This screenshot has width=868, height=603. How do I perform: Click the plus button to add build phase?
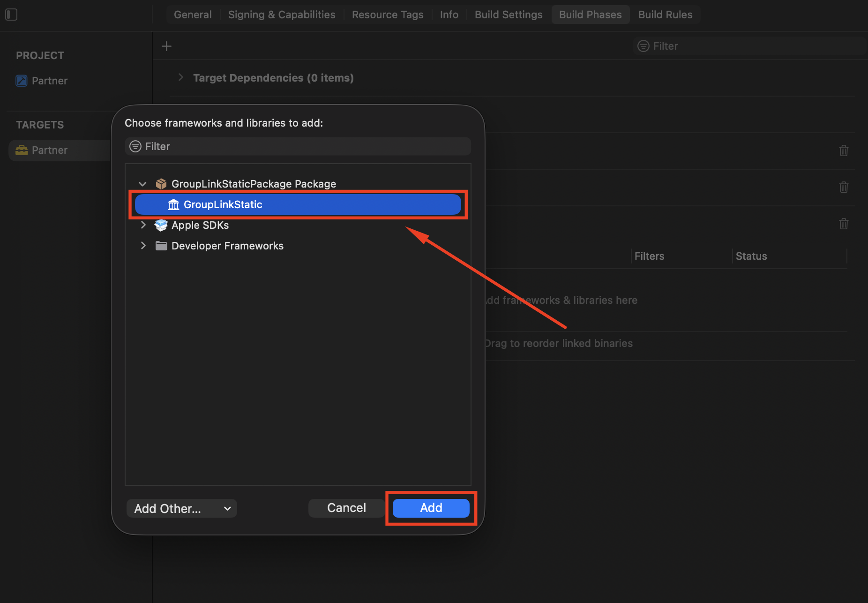(166, 46)
